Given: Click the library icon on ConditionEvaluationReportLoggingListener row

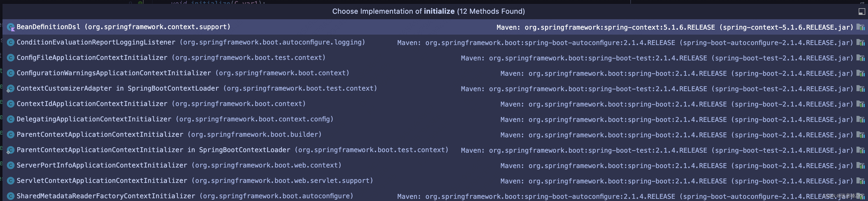Looking at the screenshot, I should click(861, 43).
